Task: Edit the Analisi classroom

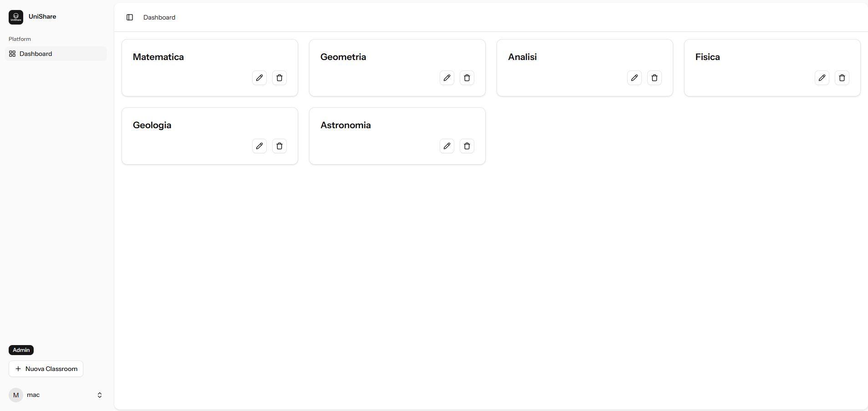Action: 635,78
